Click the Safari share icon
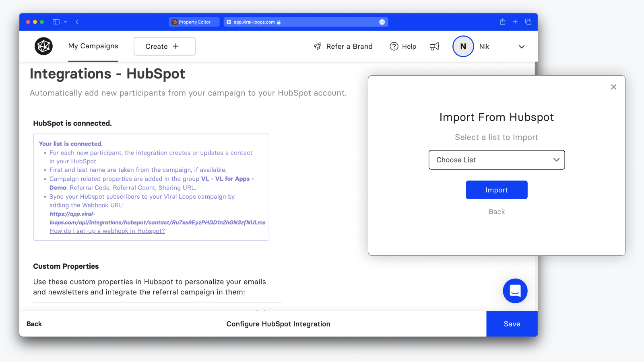644x362 pixels. 502,22
